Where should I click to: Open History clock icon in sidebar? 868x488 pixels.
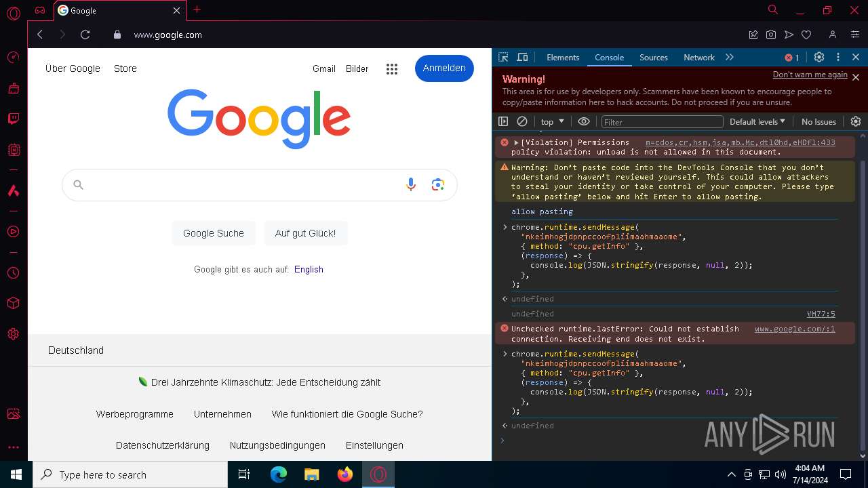point(13,273)
